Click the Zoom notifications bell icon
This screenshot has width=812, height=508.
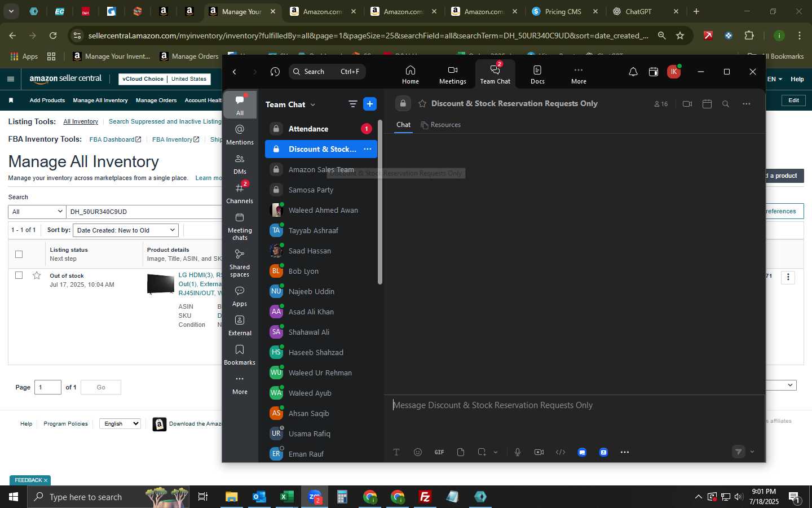[633, 72]
